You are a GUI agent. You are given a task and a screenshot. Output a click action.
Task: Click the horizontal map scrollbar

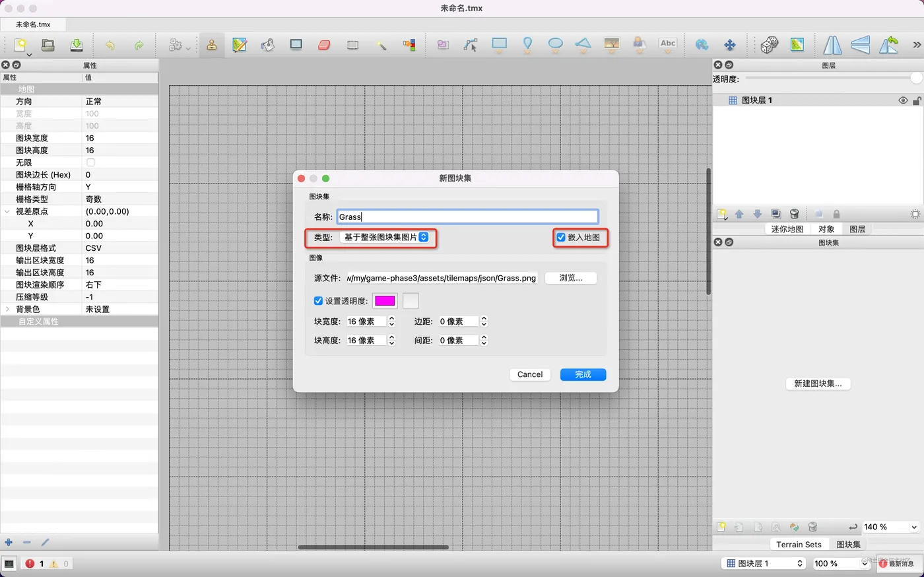373,547
